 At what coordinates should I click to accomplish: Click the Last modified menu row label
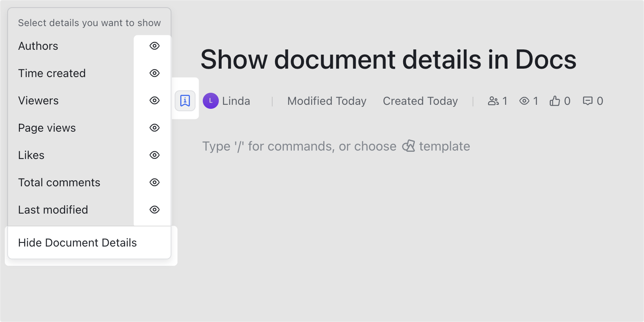[53, 210]
